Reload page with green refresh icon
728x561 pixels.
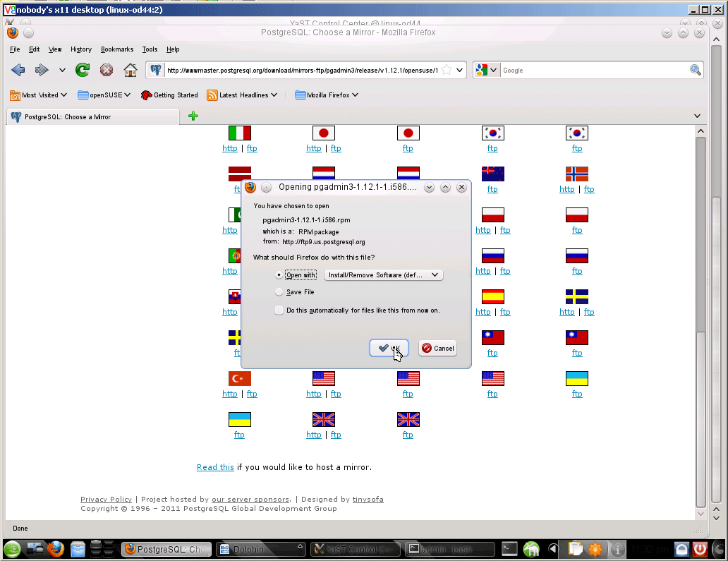coord(83,70)
